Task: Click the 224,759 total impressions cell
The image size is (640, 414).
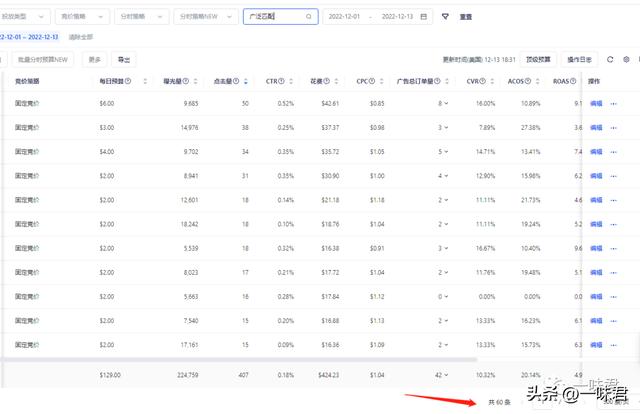Action: [188, 375]
